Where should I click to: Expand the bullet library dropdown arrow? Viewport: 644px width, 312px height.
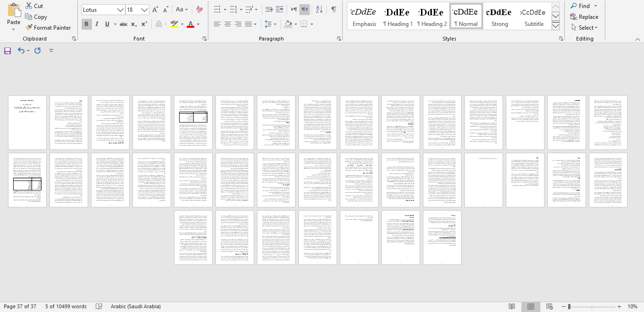click(x=224, y=9)
